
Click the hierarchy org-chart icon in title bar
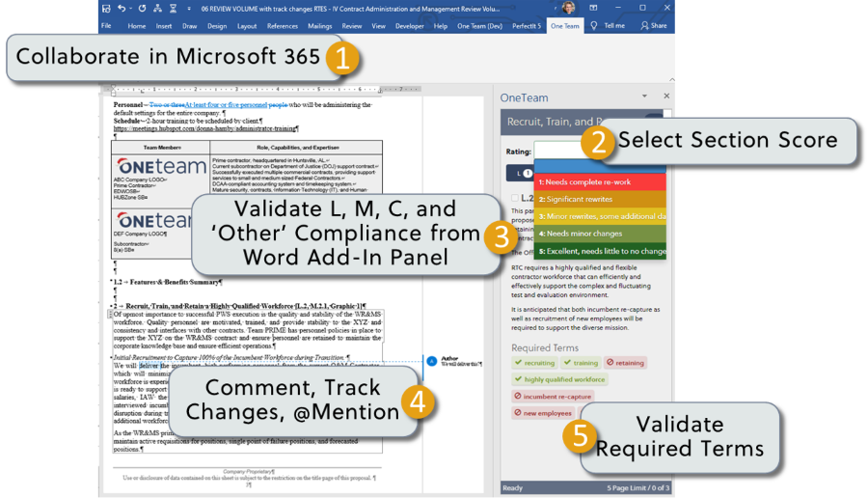[158, 9]
